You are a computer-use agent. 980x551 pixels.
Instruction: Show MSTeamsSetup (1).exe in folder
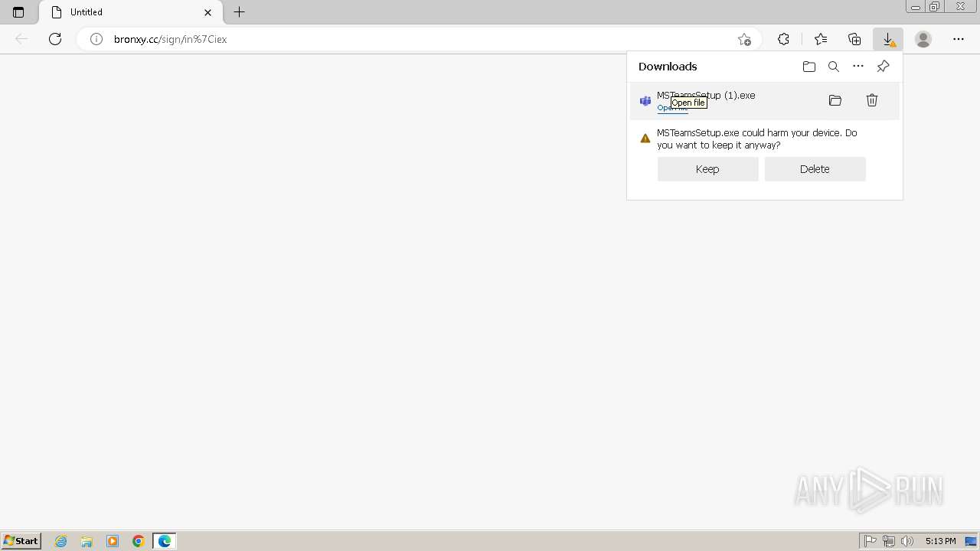(835, 100)
